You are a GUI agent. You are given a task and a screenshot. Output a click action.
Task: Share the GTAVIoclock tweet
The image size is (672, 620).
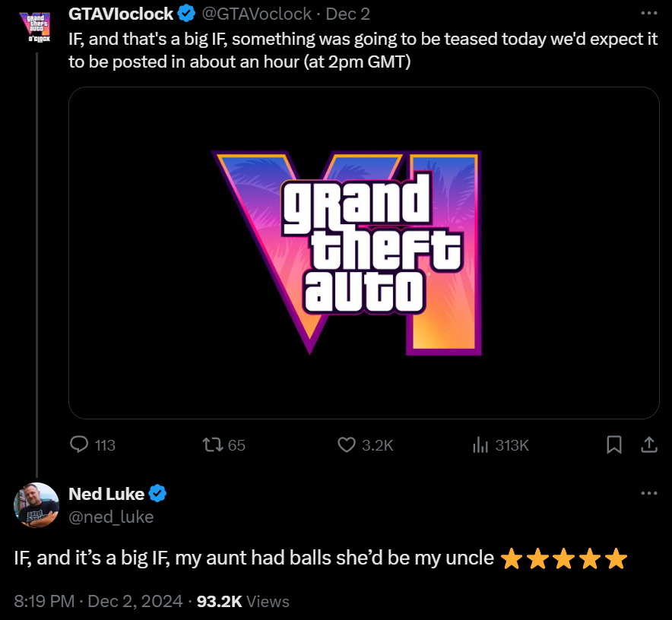649,444
